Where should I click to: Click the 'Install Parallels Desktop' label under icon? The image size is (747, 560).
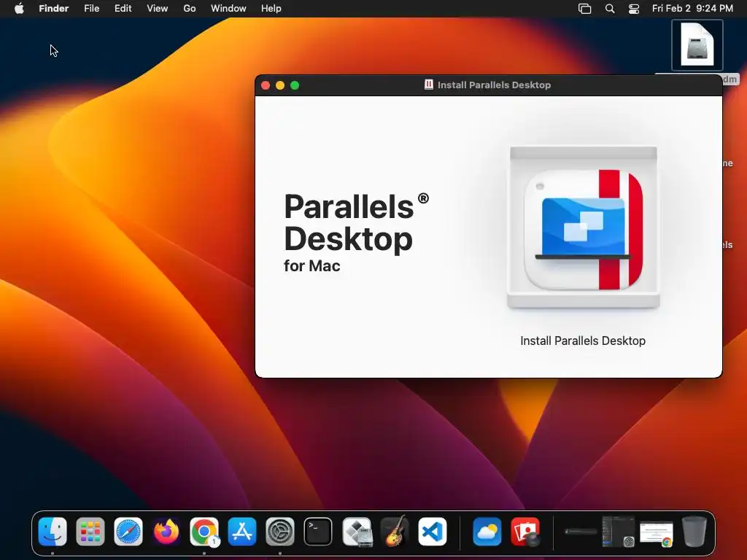[x=583, y=341]
